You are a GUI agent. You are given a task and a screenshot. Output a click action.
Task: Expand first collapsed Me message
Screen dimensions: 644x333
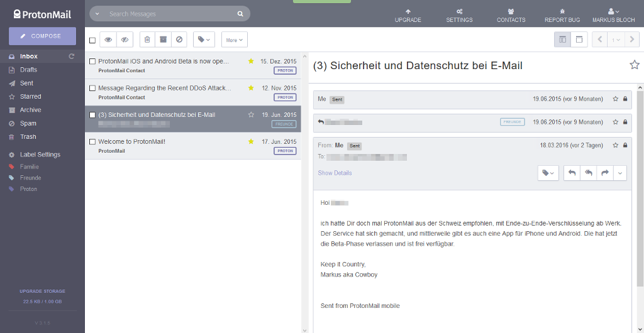(x=473, y=99)
